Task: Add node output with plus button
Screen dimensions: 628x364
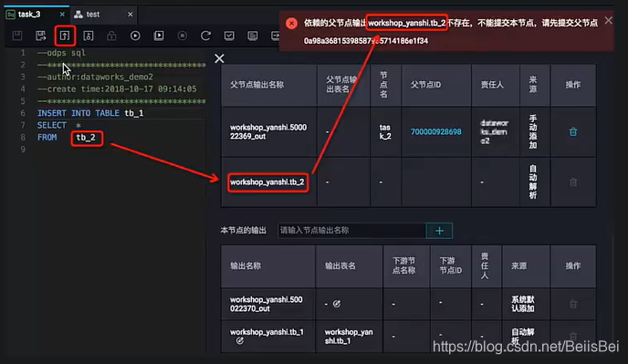Action: click(x=439, y=231)
